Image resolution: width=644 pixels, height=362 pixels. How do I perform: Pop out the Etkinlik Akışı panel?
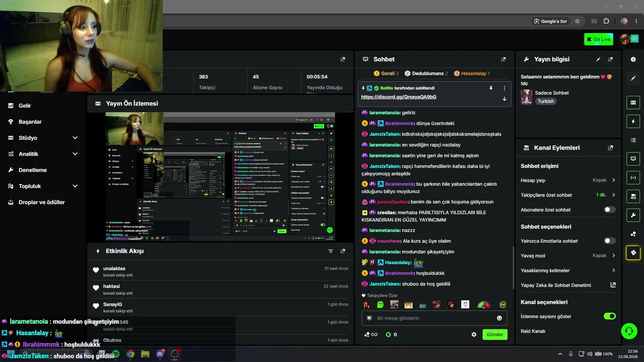343,251
